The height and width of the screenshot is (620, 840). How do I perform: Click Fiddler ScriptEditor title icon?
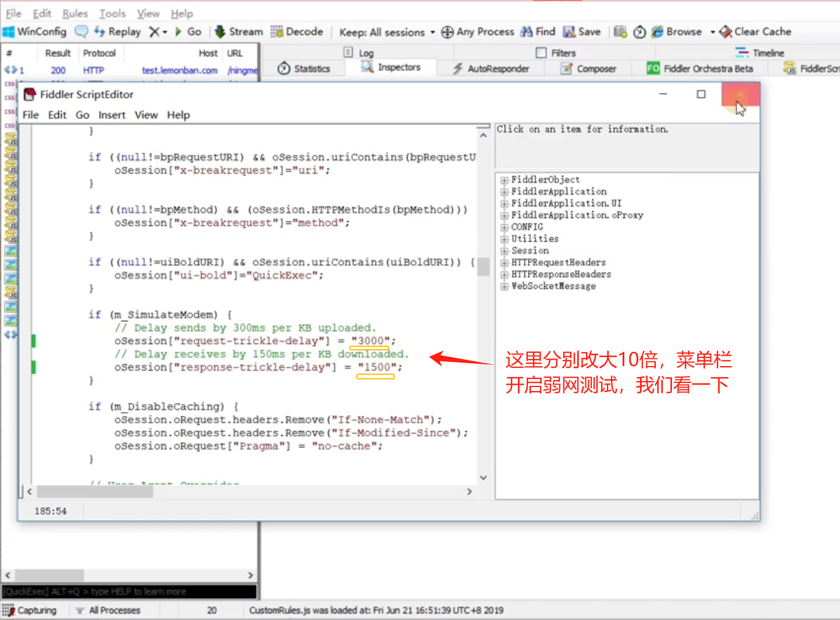click(30, 94)
